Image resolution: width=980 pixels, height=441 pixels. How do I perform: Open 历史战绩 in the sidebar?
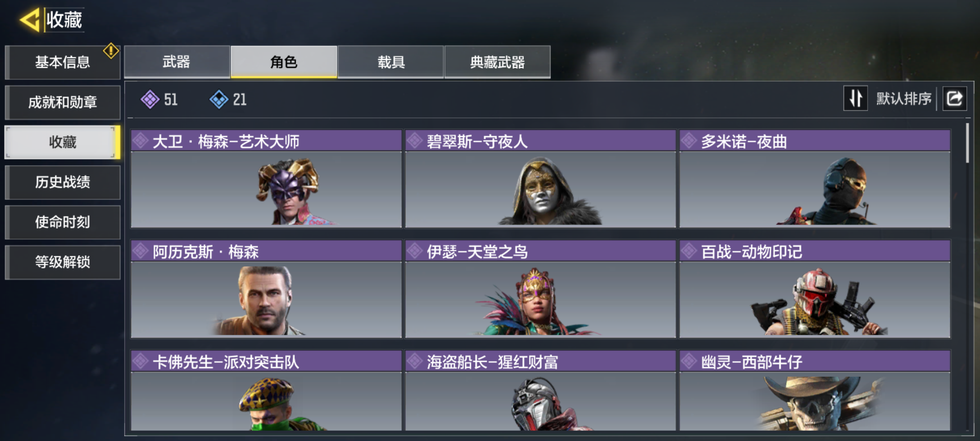click(62, 182)
